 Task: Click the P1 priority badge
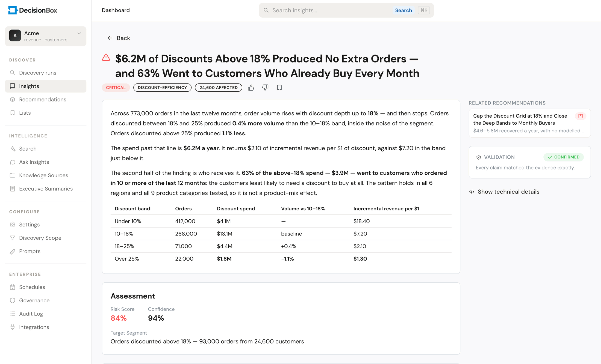pos(581,116)
